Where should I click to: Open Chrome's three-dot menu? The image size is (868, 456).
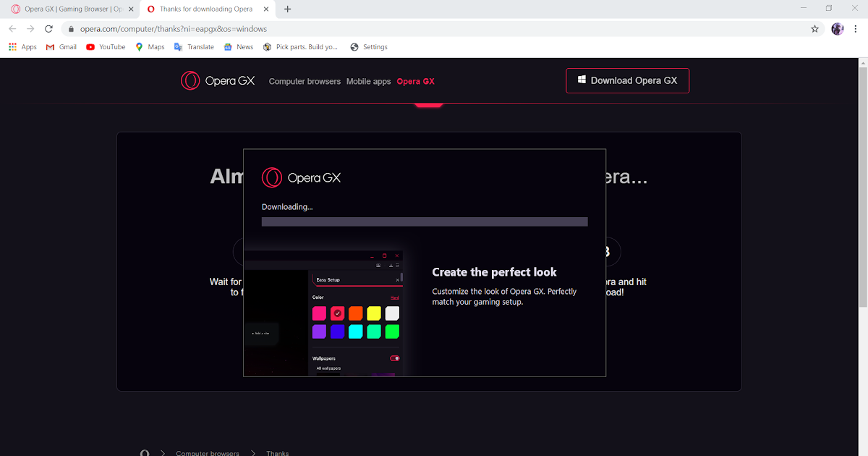(856, 29)
